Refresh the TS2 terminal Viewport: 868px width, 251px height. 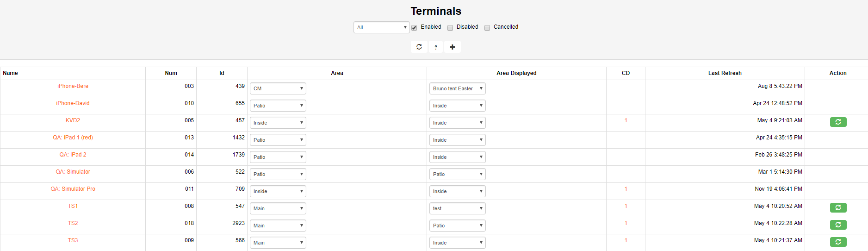coord(838,225)
